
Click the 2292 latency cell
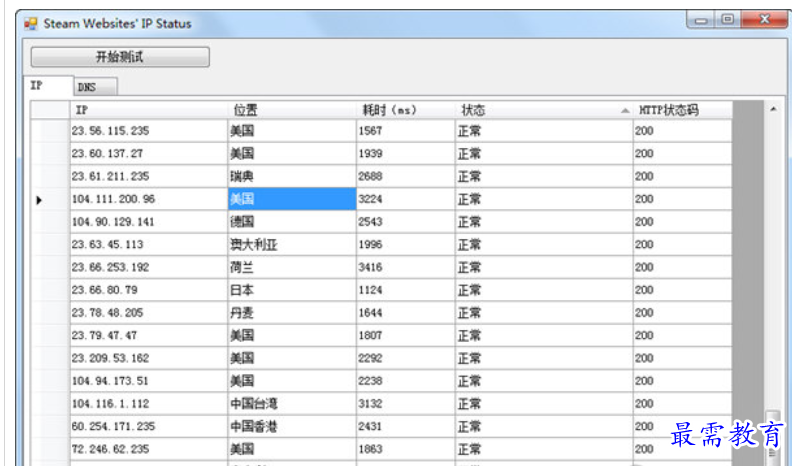[x=406, y=358]
